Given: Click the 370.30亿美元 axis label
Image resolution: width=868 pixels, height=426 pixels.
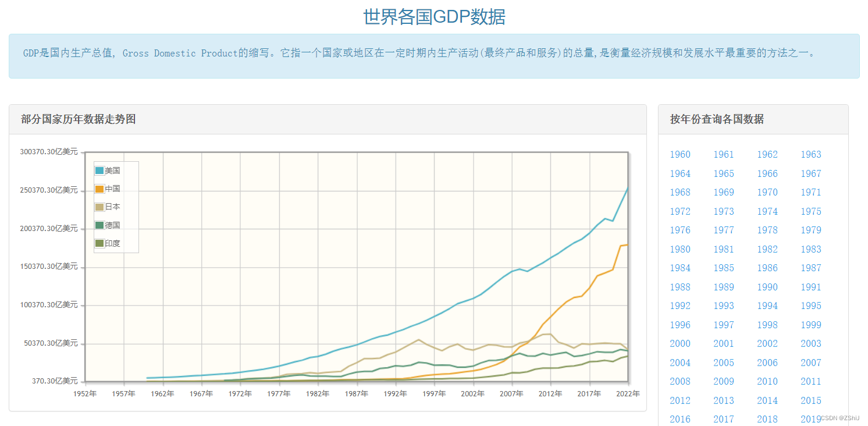Looking at the screenshot, I should tap(55, 381).
